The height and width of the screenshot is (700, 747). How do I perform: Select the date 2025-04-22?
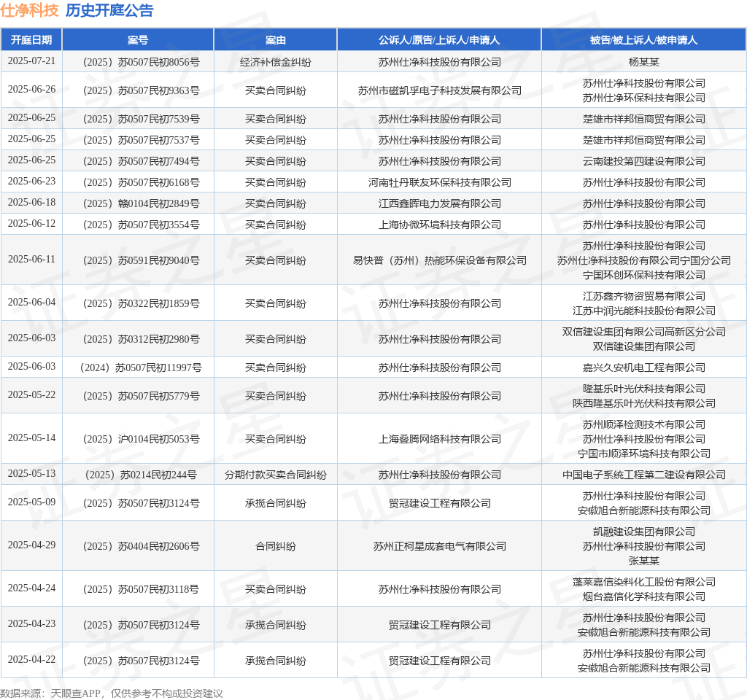(x=31, y=659)
